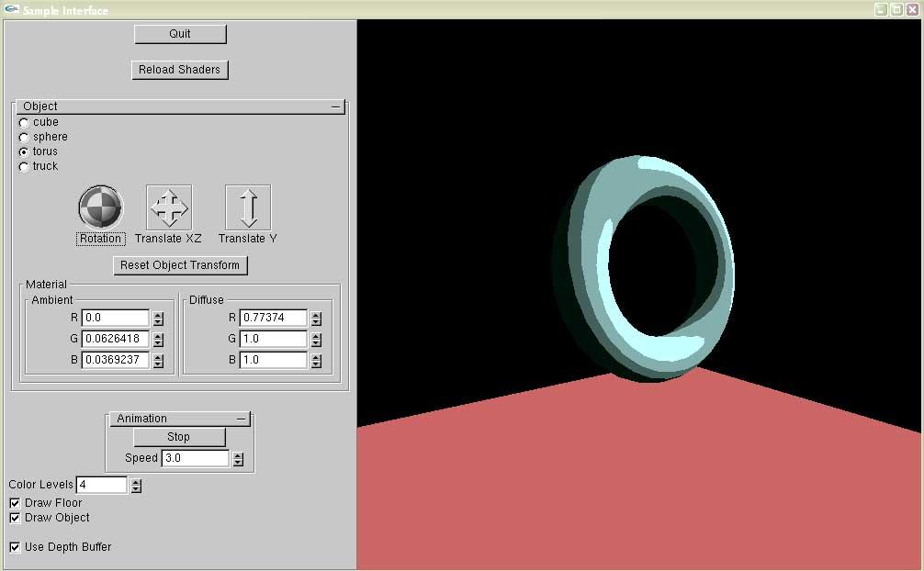Image resolution: width=924 pixels, height=571 pixels.
Task: Click Reset Object Transform button
Action: 180,265
